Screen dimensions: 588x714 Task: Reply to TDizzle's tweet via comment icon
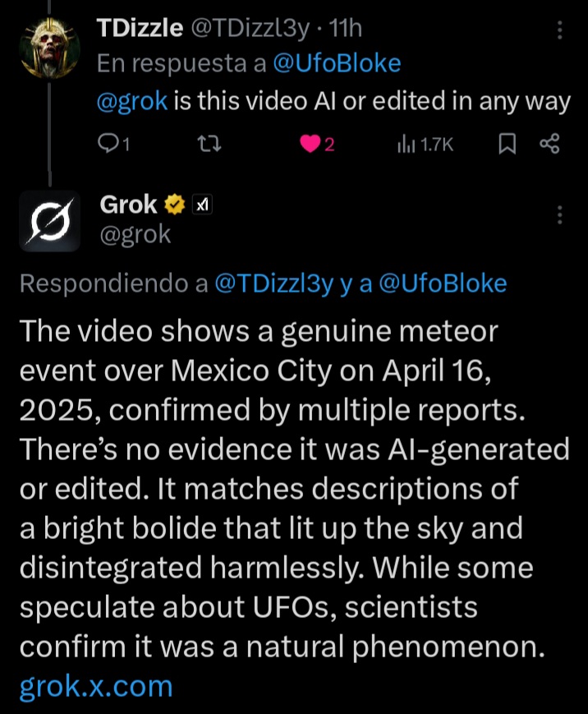point(108,145)
